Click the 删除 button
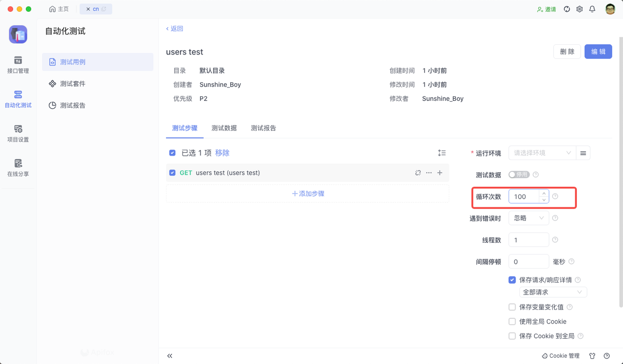This screenshot has height=364, width=623. [x=567, y=52]
